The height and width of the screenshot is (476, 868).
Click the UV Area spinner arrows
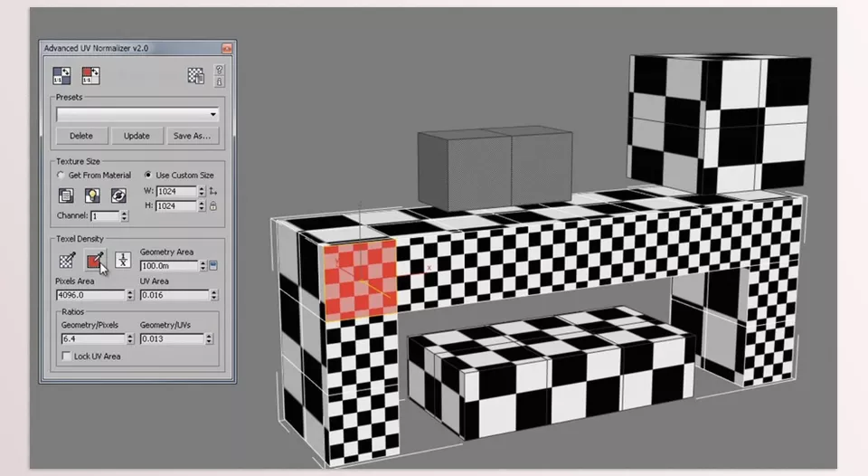(214, 295)
